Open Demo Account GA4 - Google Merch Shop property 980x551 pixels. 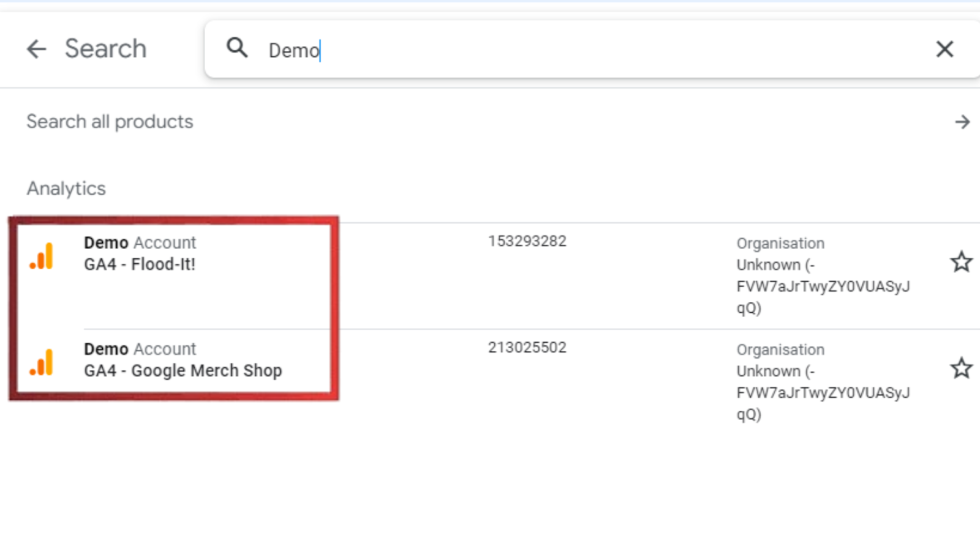point(183,360)
